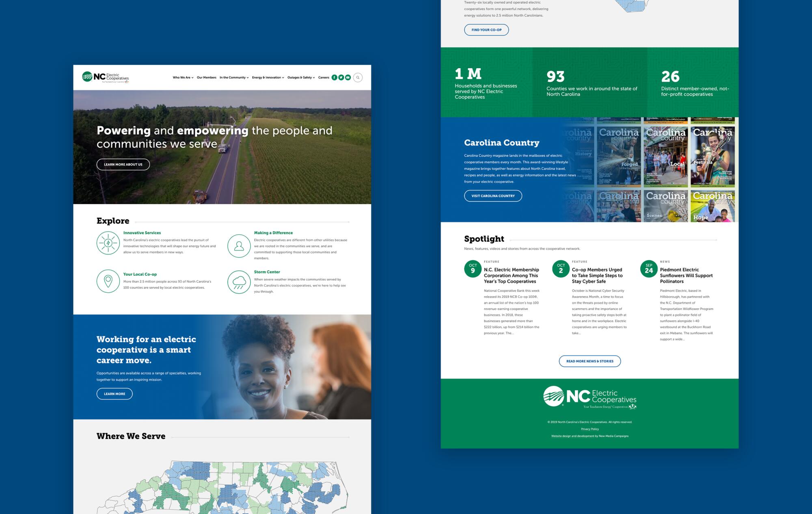Open the Our Members menu item

206,78
